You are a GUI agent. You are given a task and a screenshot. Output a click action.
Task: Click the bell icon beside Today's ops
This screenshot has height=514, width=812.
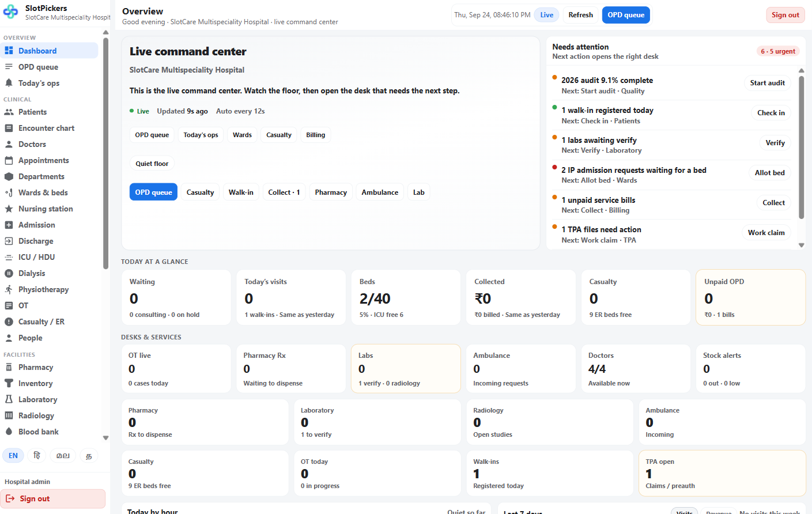[9, 83]
